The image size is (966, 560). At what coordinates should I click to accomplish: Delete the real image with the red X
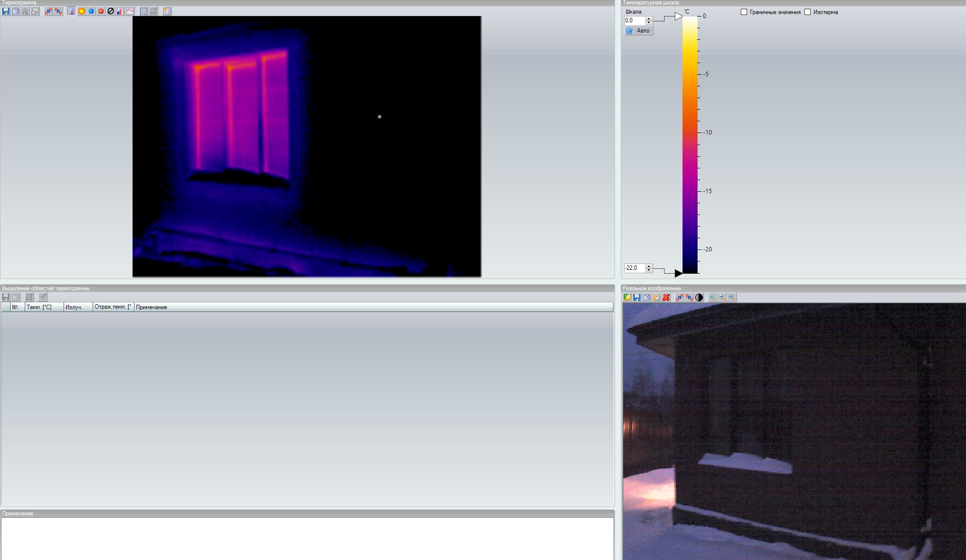[x=666, y=297]
